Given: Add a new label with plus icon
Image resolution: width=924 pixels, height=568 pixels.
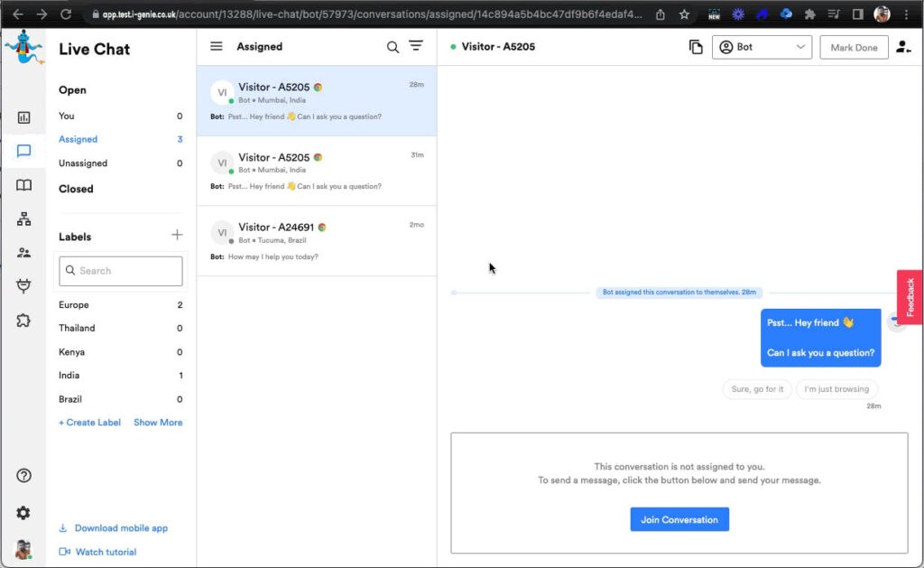Looking at the screenshot, I should [177, 236].
